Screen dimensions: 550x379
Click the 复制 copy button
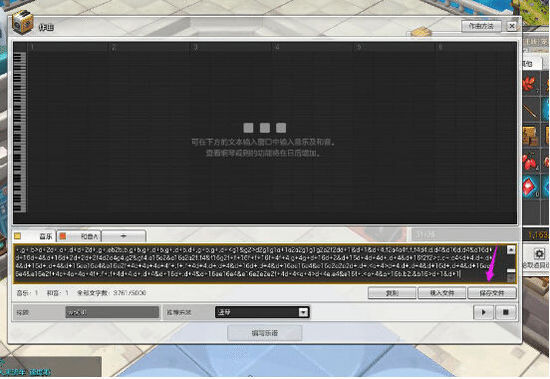pos(392,293)
